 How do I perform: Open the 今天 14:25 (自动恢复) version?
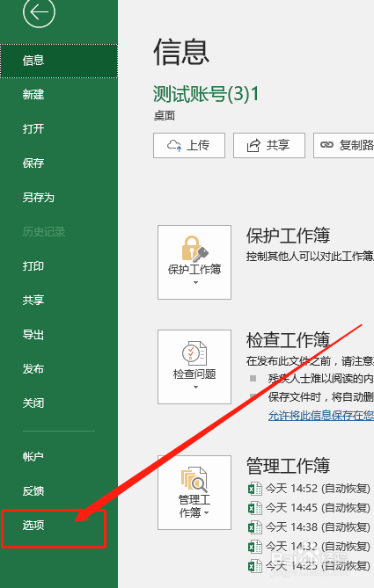pyautogui.click(x=318, y=566)
